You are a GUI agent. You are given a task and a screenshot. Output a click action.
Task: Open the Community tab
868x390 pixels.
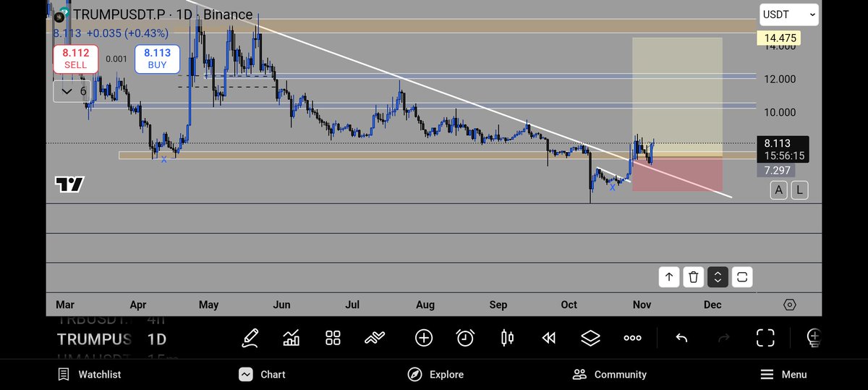point(609,374)
